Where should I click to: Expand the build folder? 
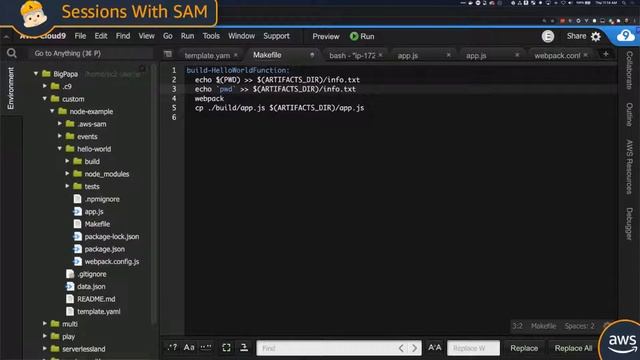67,161
